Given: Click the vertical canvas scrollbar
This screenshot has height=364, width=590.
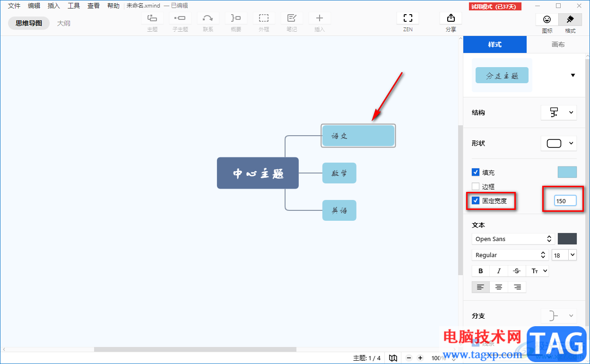Looking at the screenshot, I should tap(460, 200).
